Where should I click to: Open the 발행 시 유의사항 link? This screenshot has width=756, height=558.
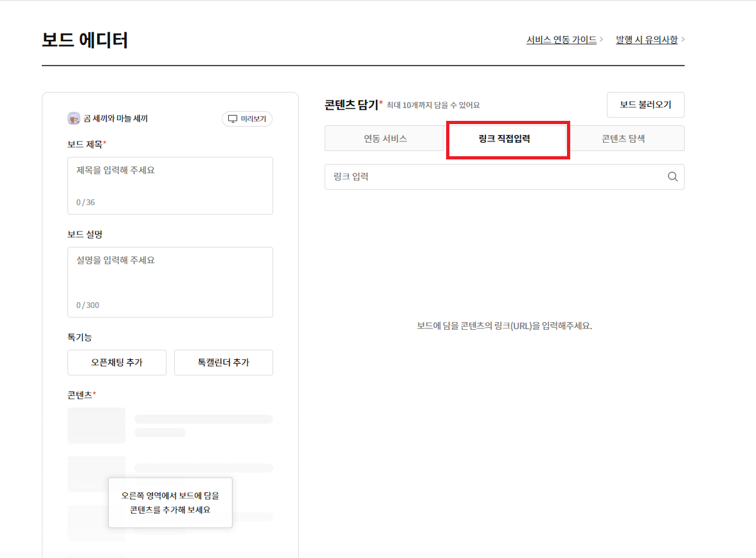[x=647, y=40]
